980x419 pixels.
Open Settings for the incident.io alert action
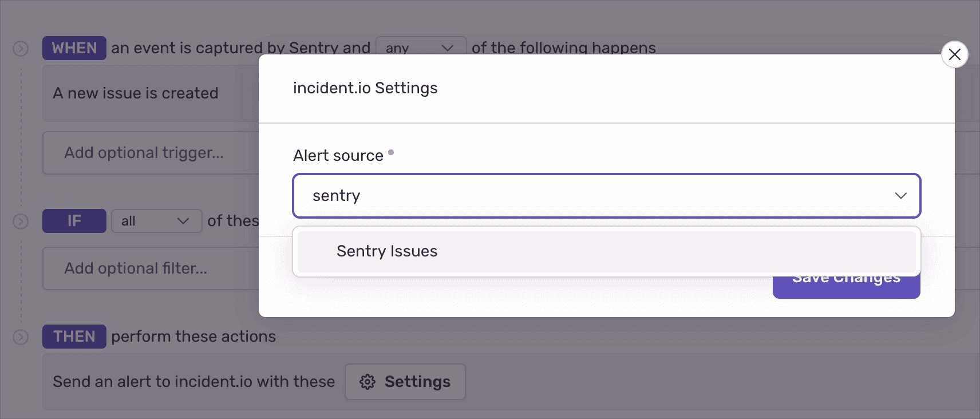point(405,382)
